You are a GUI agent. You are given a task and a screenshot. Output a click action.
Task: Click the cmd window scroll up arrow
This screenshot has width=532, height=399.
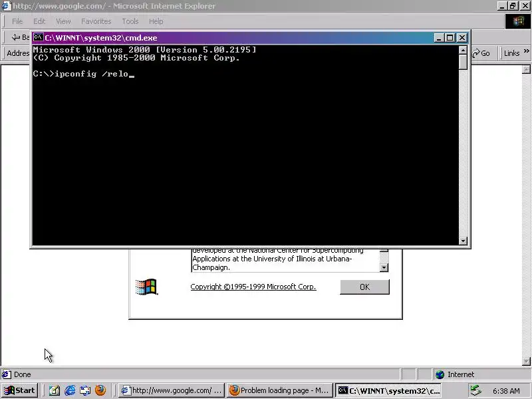[x=463, y=51]
